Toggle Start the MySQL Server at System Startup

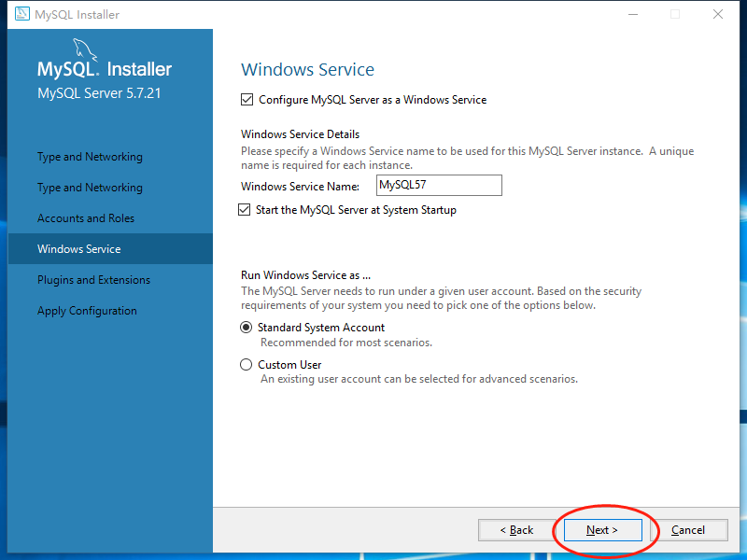coord(244,209)
